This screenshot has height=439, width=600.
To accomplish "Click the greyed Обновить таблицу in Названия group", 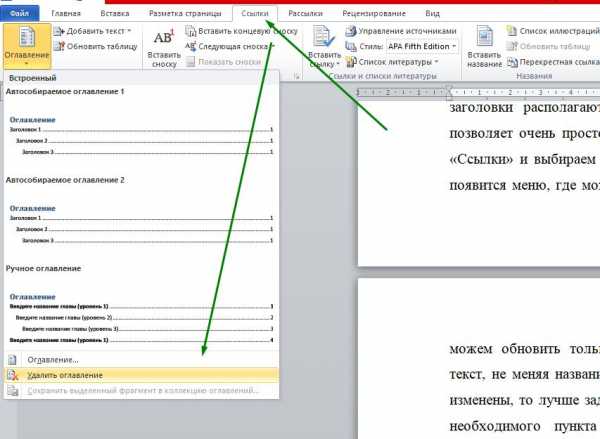I will coord(548,46).
